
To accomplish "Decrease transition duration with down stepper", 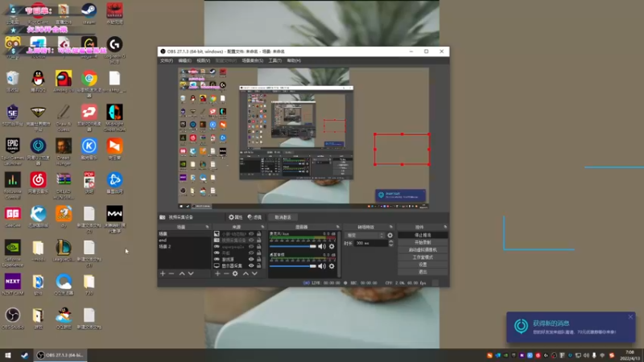I will [391, 245].
